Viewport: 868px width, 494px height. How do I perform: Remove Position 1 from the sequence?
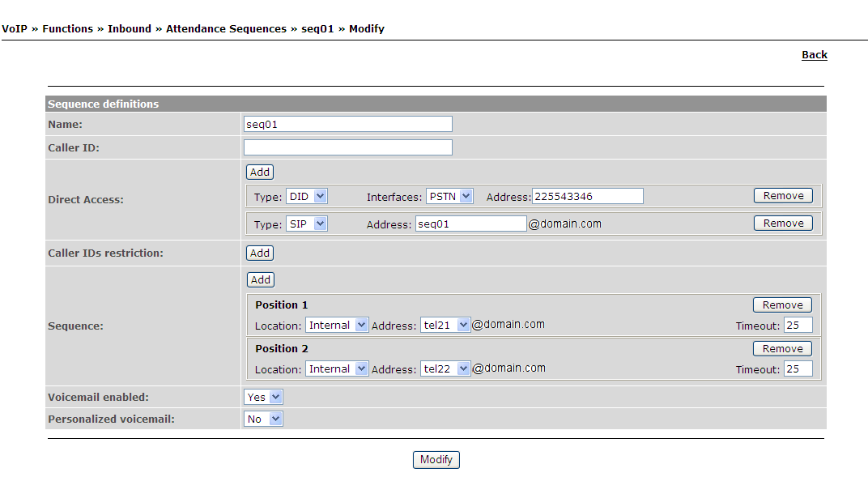tap(782, 305)
